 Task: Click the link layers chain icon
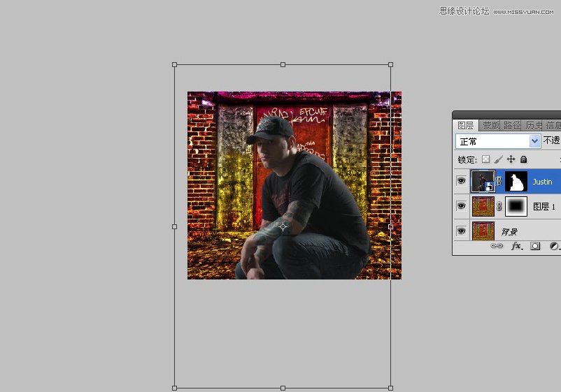497,246
